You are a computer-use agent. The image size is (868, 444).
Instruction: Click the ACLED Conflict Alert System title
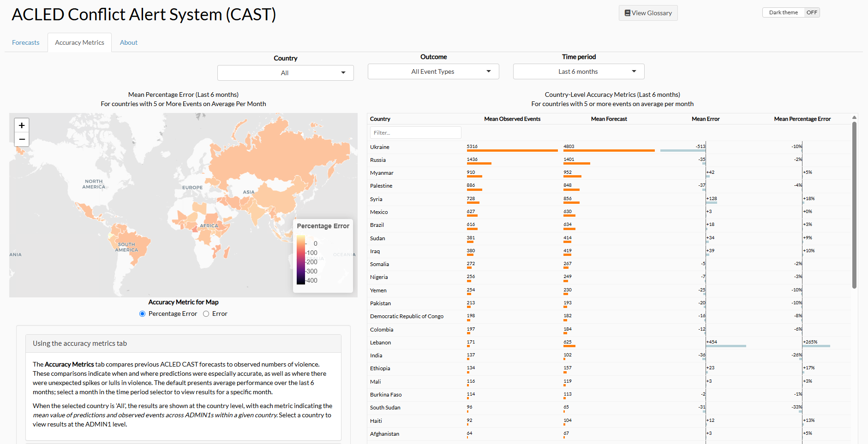point(144,15)
